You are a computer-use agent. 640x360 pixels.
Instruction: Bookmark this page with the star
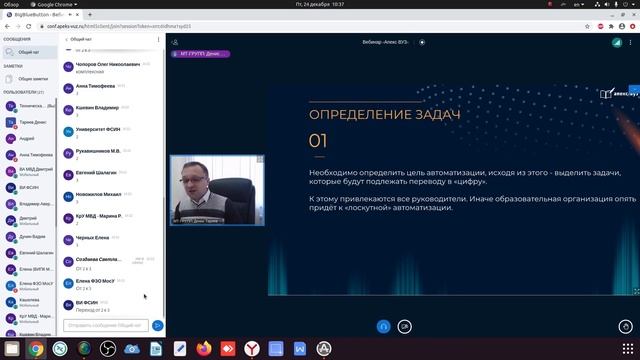coord(587,26)
